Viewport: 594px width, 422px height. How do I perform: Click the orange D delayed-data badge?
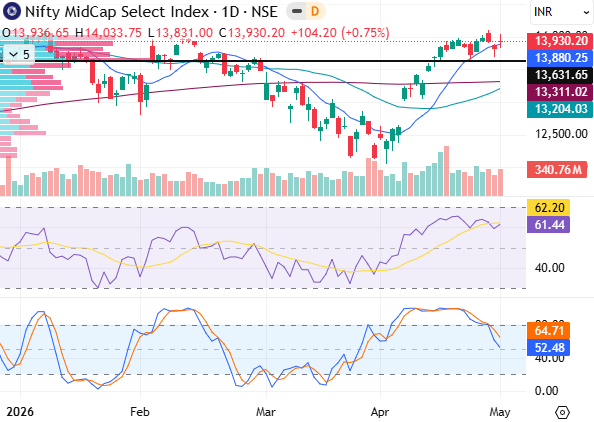coord(315,11)
